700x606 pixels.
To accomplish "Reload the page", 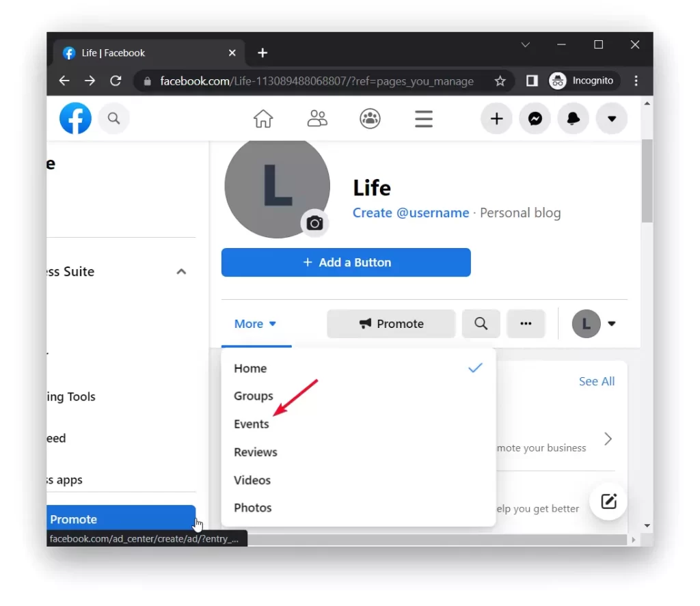I will coord(116,81).
